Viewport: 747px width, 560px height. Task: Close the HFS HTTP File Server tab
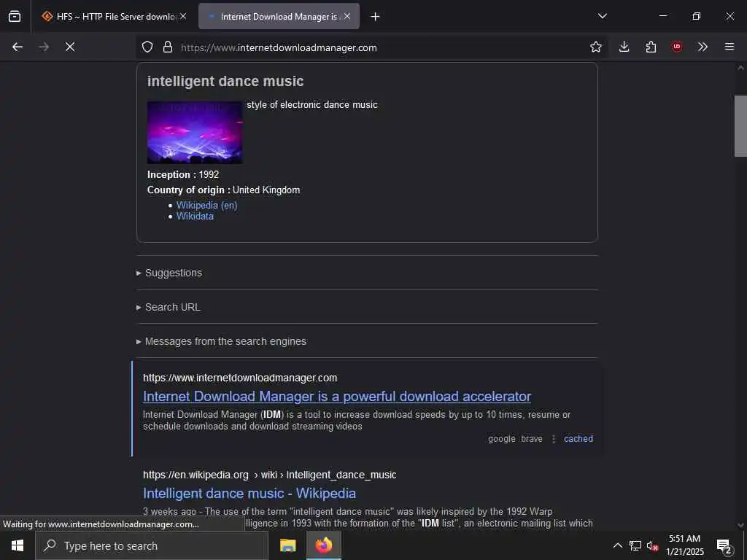(183, 17)
